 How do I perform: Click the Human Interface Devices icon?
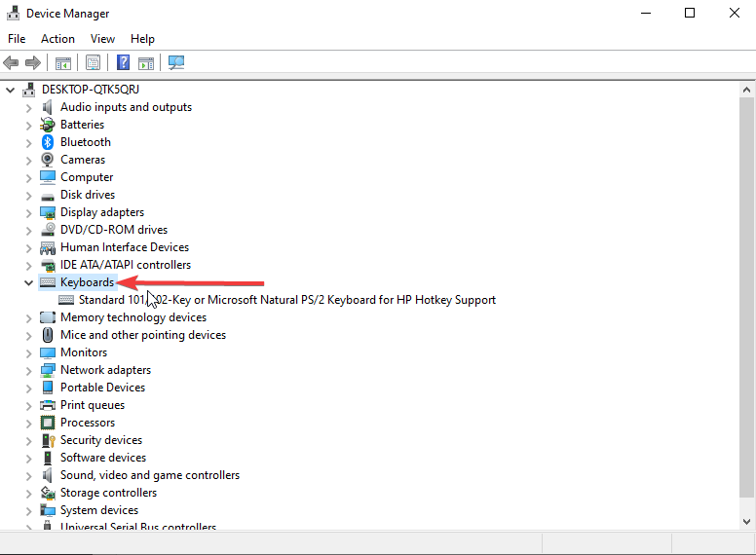[x=47, y=247]
